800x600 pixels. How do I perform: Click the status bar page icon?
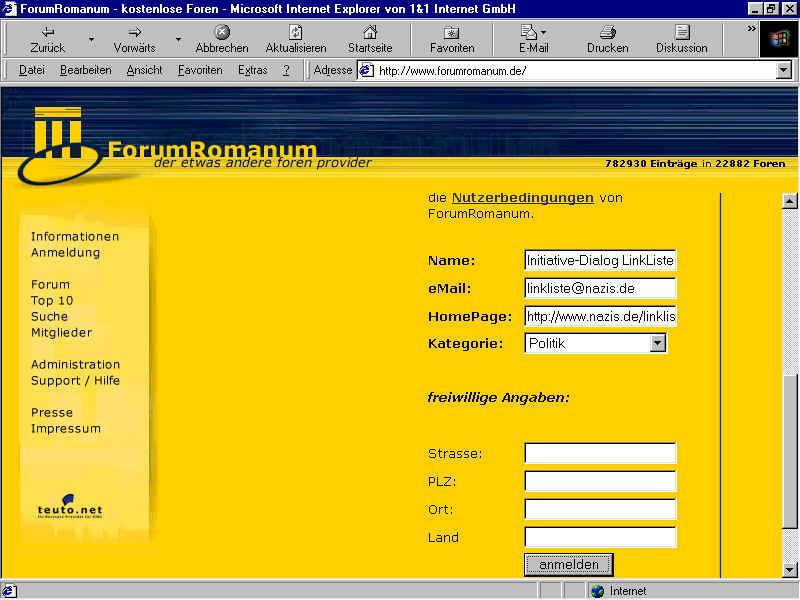click(x=9, y=591)
